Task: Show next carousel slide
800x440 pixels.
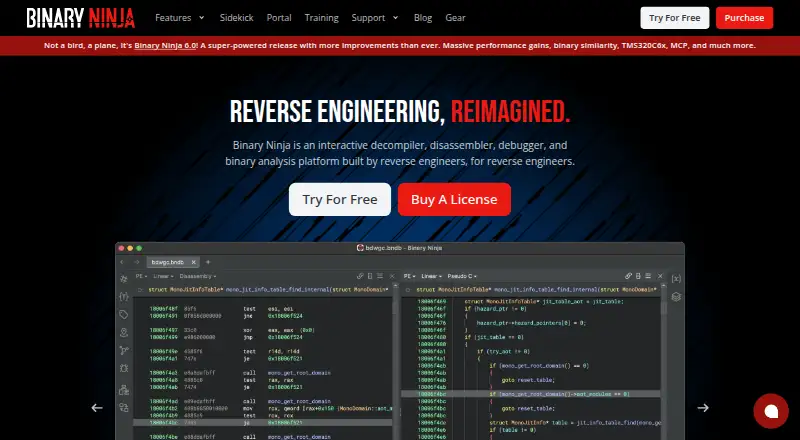Action: [x=703, y=408]
